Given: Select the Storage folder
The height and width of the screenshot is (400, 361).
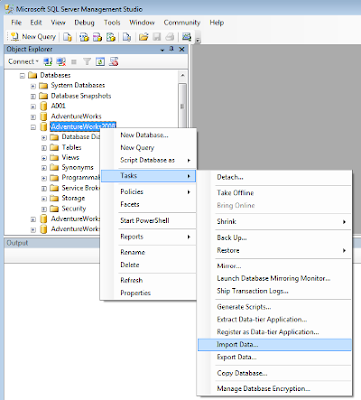Looking at the screenshot, I should 73,198.
